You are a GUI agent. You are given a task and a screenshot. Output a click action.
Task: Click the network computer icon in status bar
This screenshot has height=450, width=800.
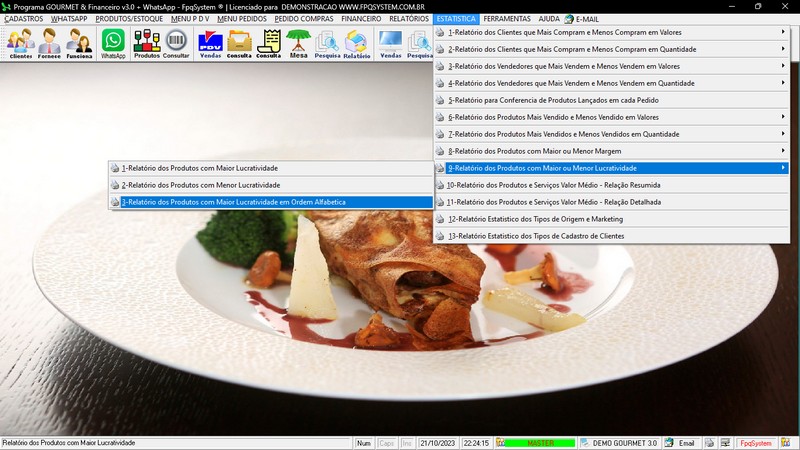725,443
